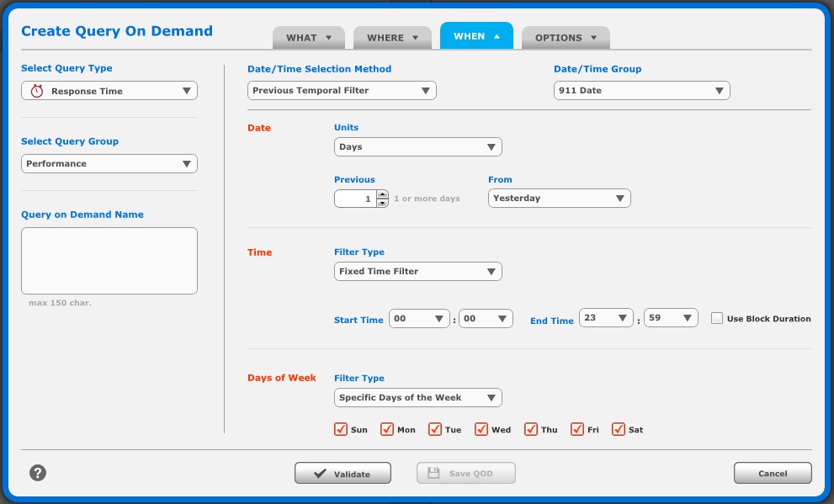
Task: Open the From Yesterday dropdown
Action: click(559, 198)
